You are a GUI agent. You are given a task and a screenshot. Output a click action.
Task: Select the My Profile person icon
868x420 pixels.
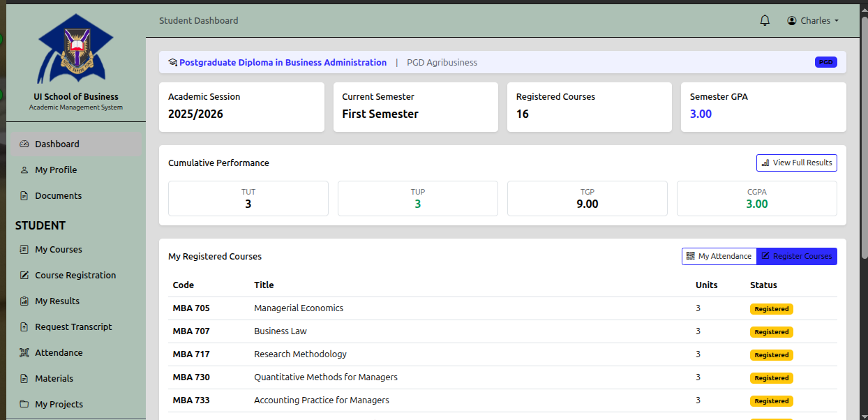pyautogui.click(x=24, y=170)
